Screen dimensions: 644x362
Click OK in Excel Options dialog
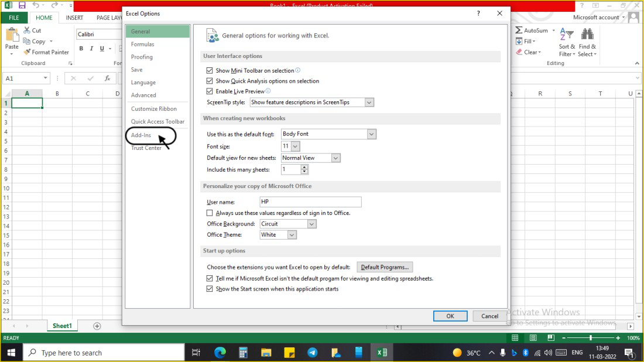point(450,316)
